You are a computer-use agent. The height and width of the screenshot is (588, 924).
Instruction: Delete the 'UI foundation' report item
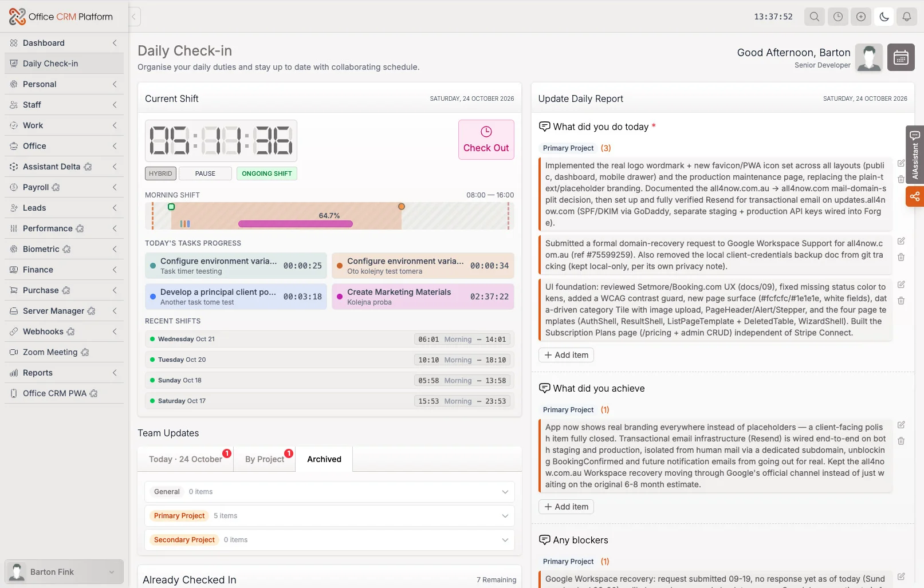pos(901,301)
